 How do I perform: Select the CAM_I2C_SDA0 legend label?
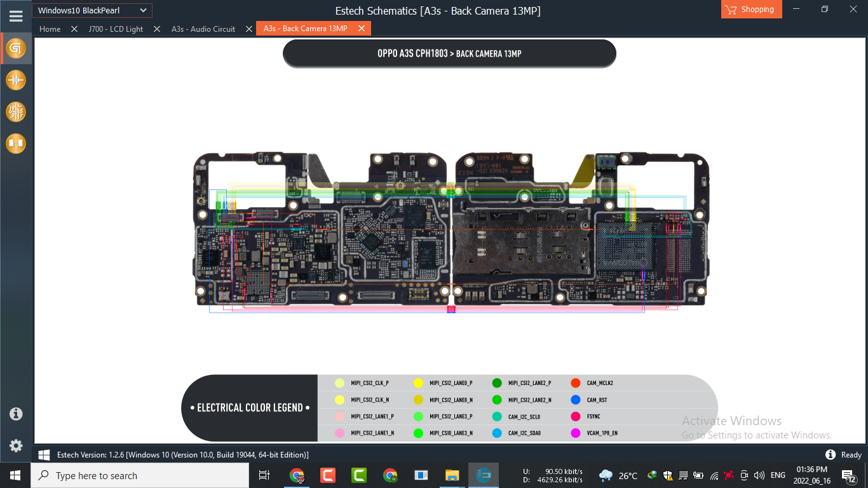[x=525, y=433]
